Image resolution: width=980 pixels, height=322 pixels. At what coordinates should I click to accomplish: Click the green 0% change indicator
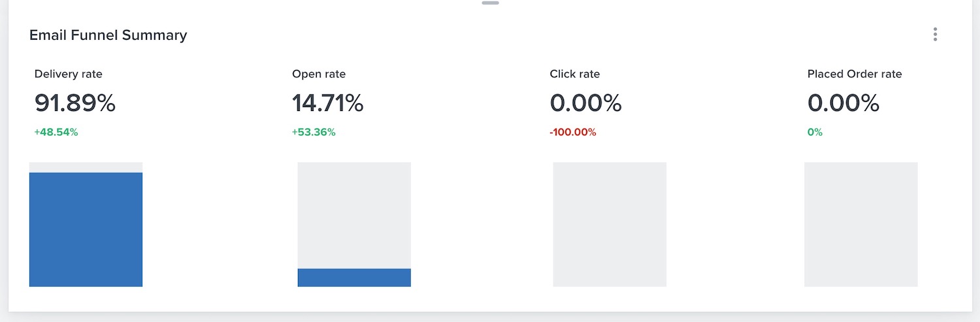[x=815, y=133]
